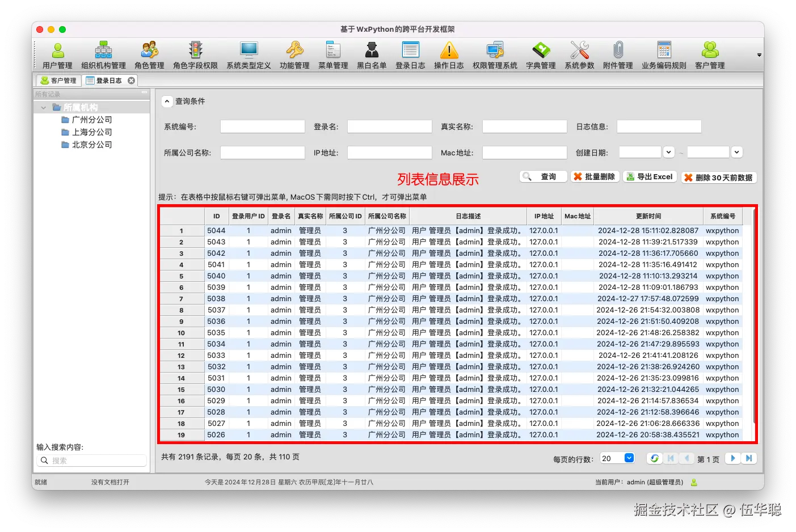Image resolution: width=796 pixels, height=532 pixels.
Task: Open 菜单管理 toolbar icon
Action: (333, 56)
